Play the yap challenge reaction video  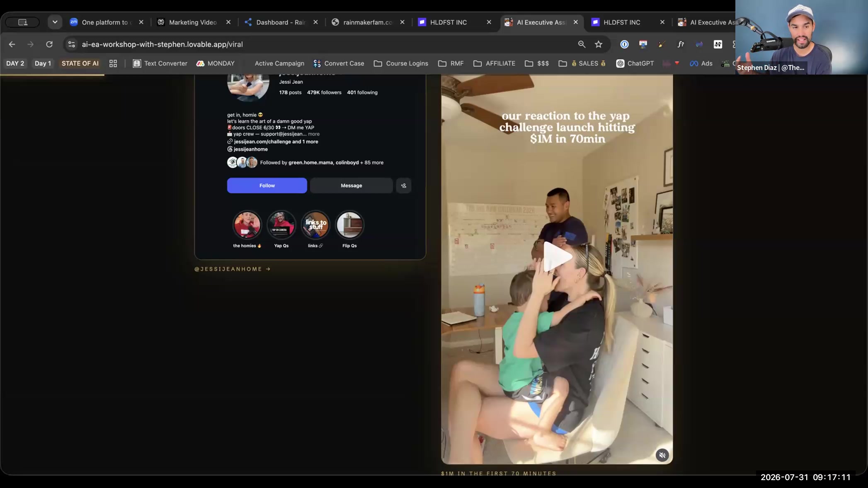pos(558,257)
